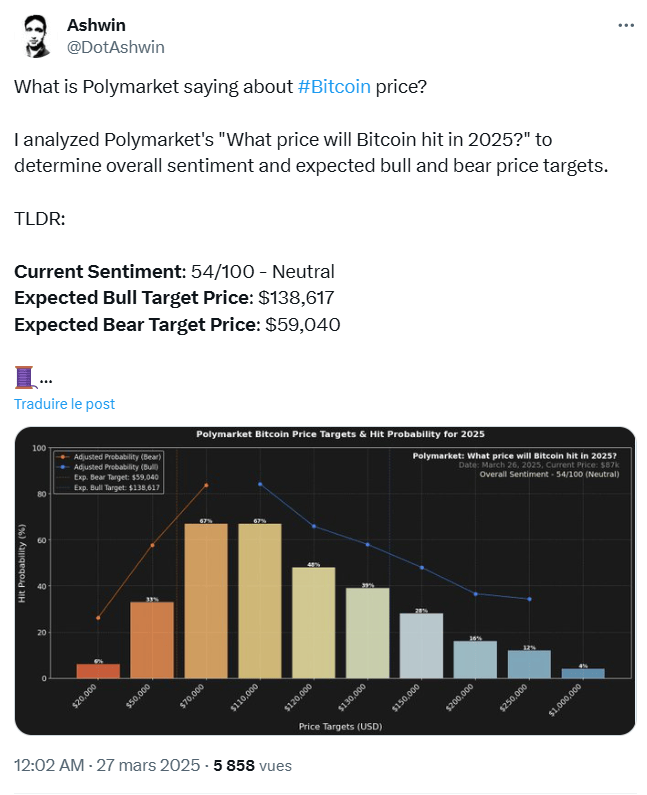Click the $50,000 bar labeled 33%

[x=152, y=640]
